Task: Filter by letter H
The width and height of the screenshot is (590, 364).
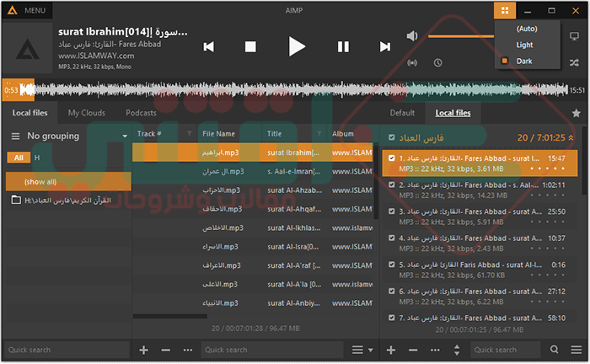Action: click(x=37, y=158)
